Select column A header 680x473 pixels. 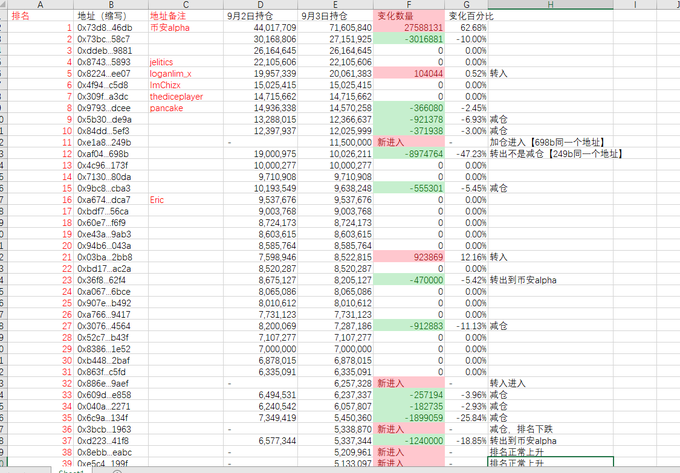click(x=40, y=5)
